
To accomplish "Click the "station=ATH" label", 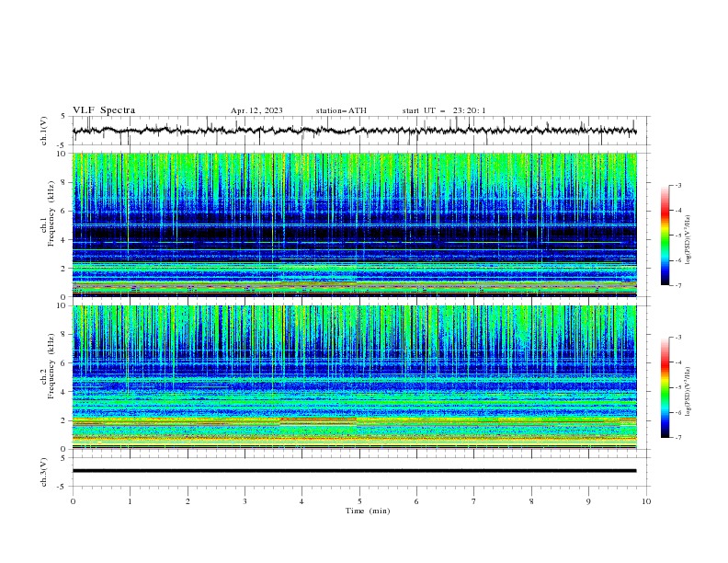I will pyautogui.click(x=341, y=110).
